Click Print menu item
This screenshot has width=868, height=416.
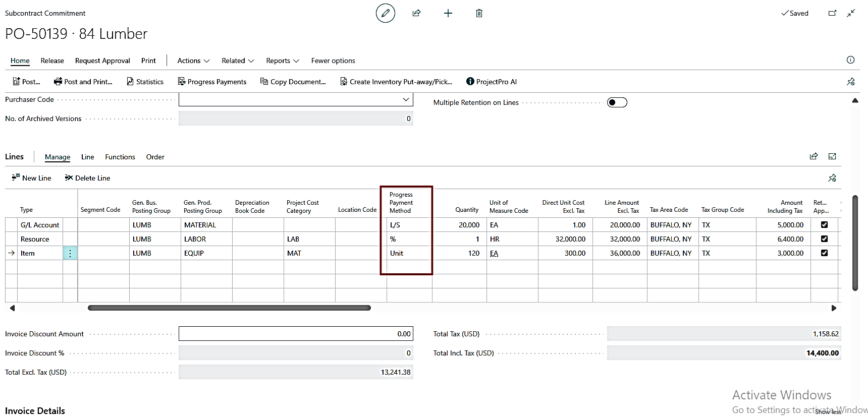pos(148,61)
